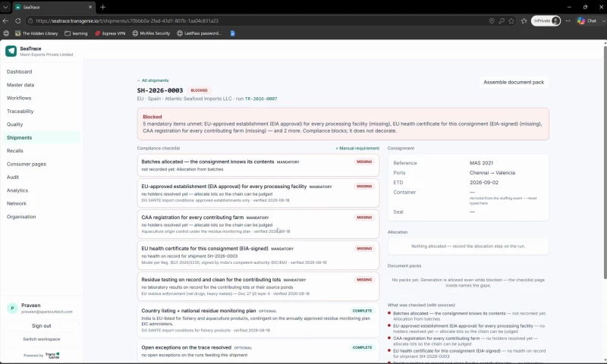Open Country listing checklist item

(258, 320)
